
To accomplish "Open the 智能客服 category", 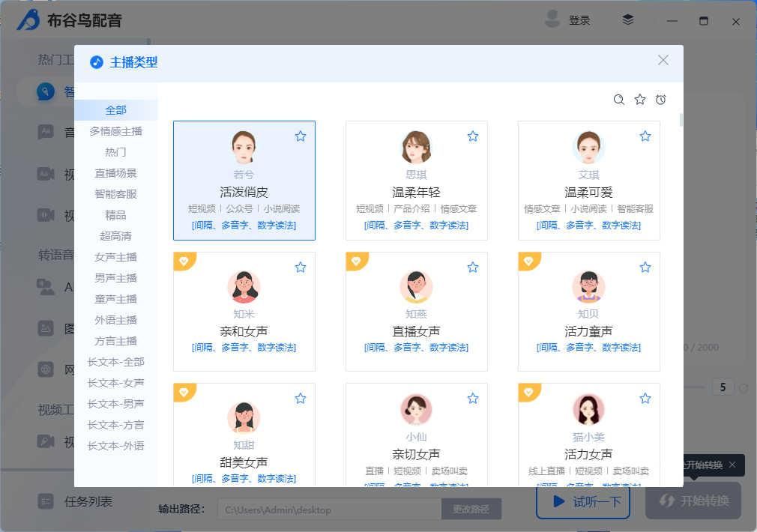I will click(116, 194).
